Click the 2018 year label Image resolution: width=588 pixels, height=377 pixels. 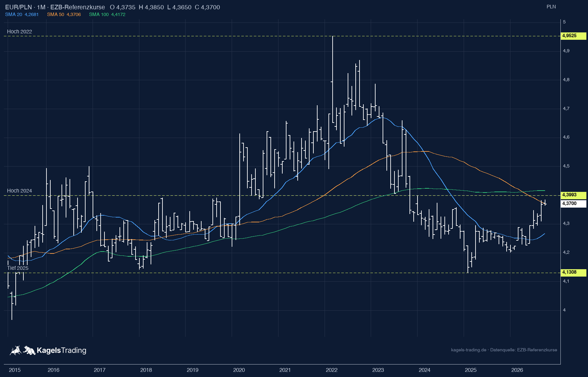point(146,370)
